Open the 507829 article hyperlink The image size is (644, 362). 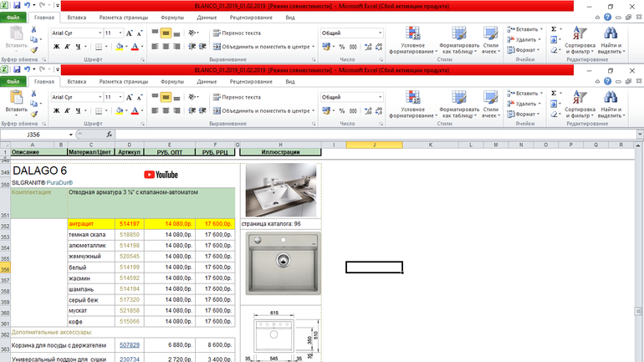pos(130,344)
